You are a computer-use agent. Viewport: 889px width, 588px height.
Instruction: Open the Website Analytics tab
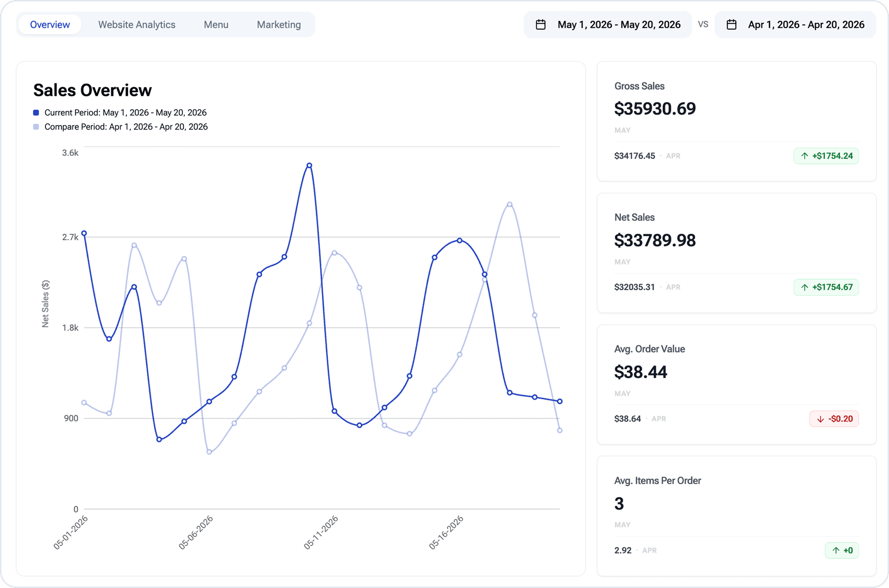[137, 25]
